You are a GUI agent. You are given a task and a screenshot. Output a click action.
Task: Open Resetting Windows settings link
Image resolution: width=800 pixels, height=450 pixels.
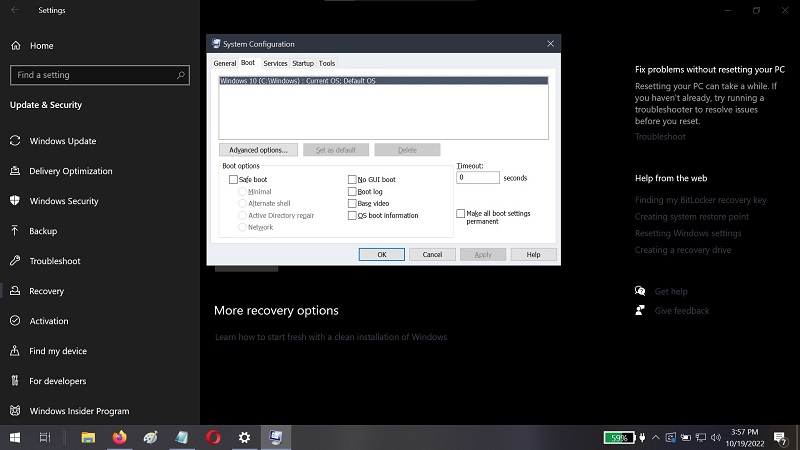click(x=688, y=233)
